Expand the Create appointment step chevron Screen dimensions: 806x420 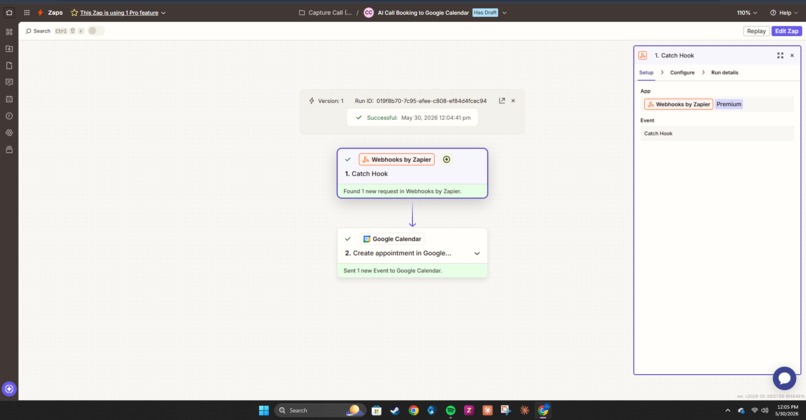tap(477, 253)
